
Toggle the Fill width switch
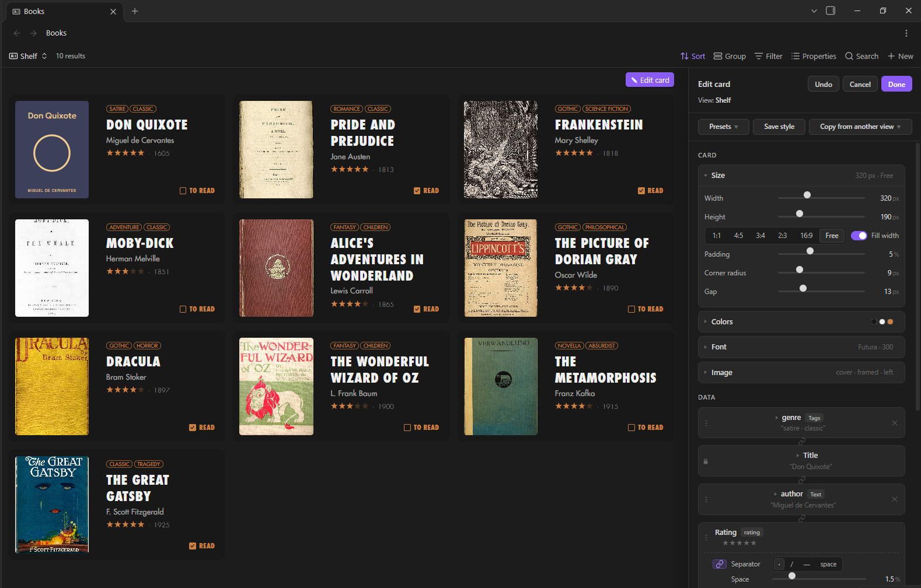pyautogui.click(x=859, y=236)
